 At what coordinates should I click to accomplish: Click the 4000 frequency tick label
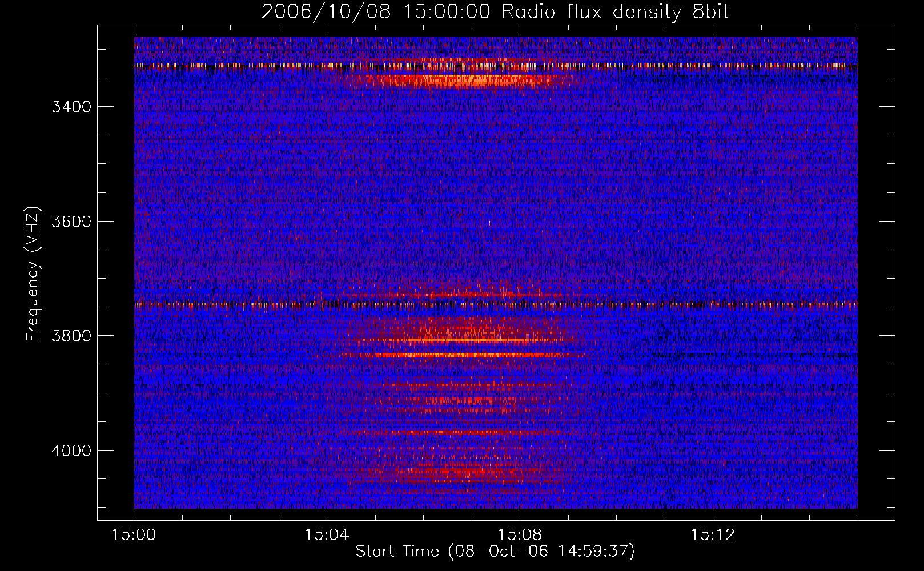tap(71, 451)
